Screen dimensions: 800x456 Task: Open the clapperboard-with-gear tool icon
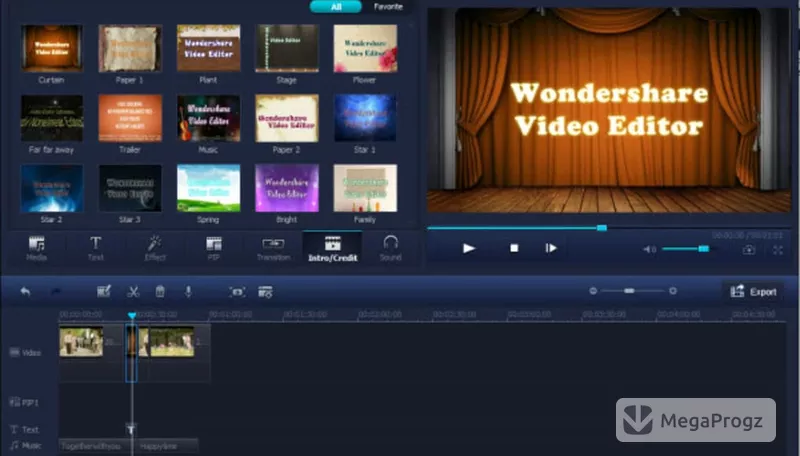point(265,292)
